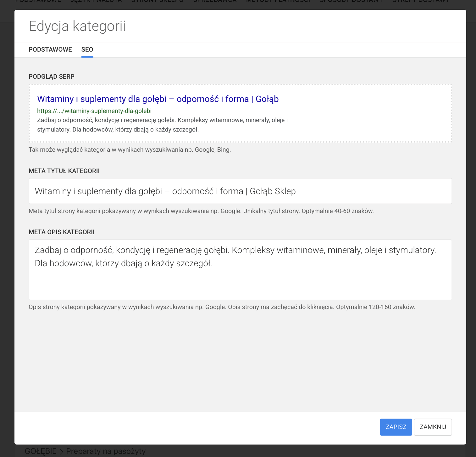The image size is (476, 457).
Task: Click the chevron between GOŁĘBIE and Preparaty
Action: click(x=61, y=451)
